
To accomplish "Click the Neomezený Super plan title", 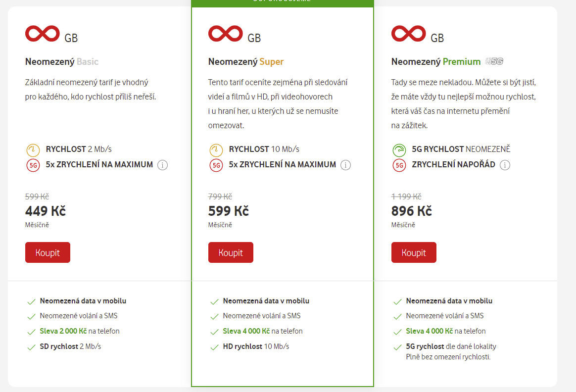I will [x=246, y=62].
